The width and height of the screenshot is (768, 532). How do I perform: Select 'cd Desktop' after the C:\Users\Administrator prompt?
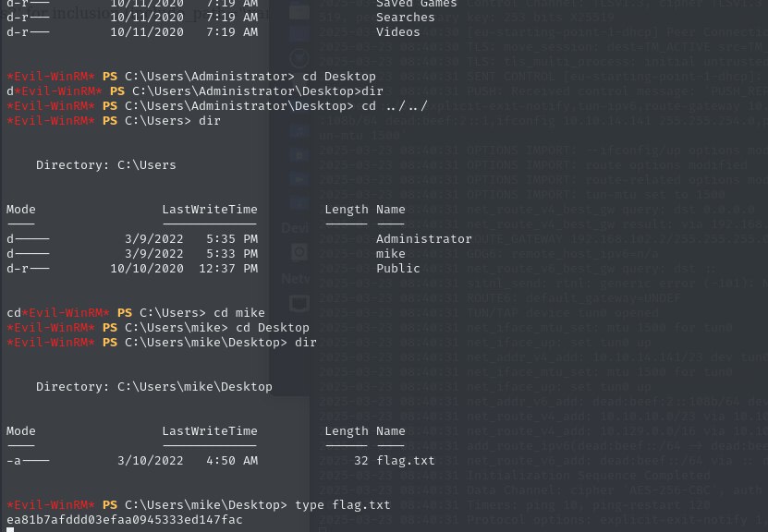click(x=339, y=77)
